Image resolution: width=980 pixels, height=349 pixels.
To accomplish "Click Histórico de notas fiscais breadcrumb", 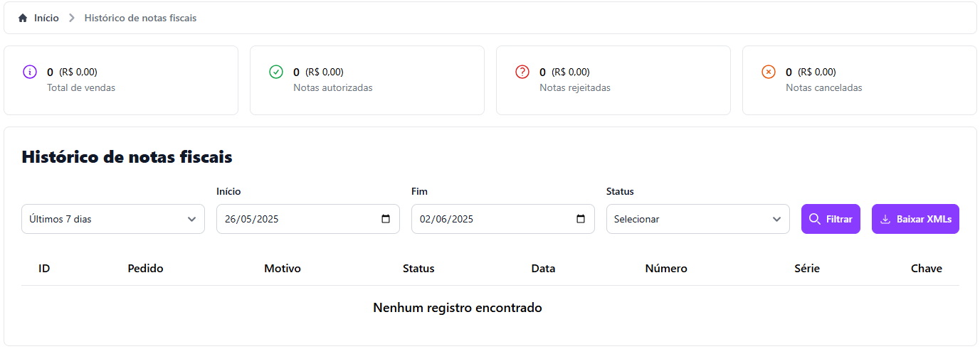I will coord(140,18).
